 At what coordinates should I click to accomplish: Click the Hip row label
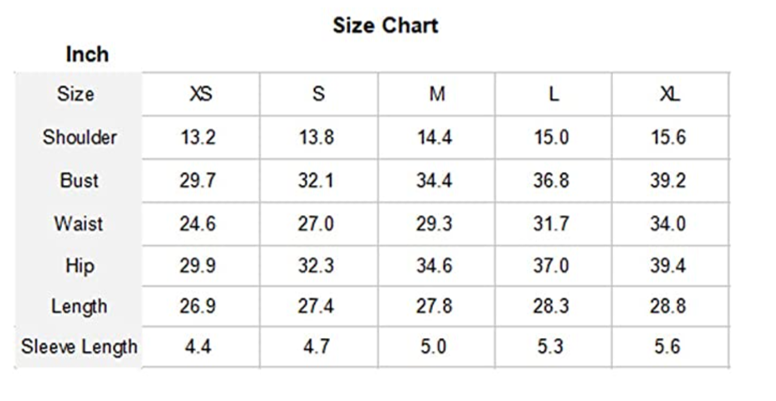click(x=79, y=264)
